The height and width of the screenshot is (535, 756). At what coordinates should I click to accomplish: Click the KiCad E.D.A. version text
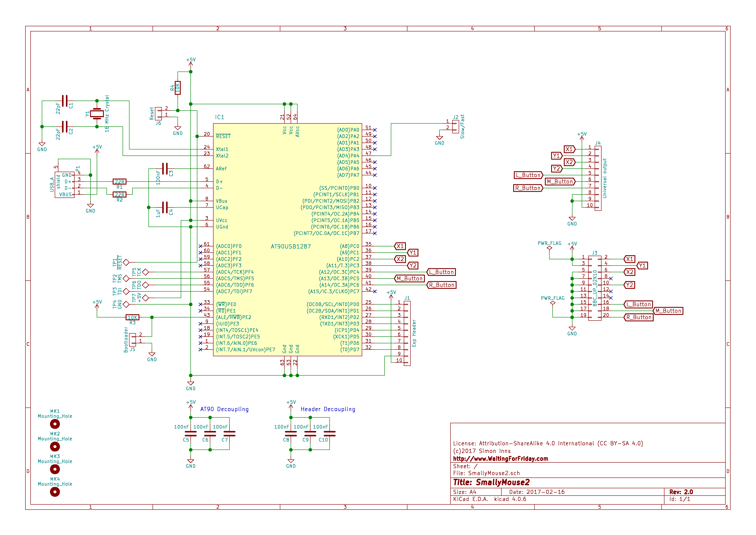tap(489, 499)
